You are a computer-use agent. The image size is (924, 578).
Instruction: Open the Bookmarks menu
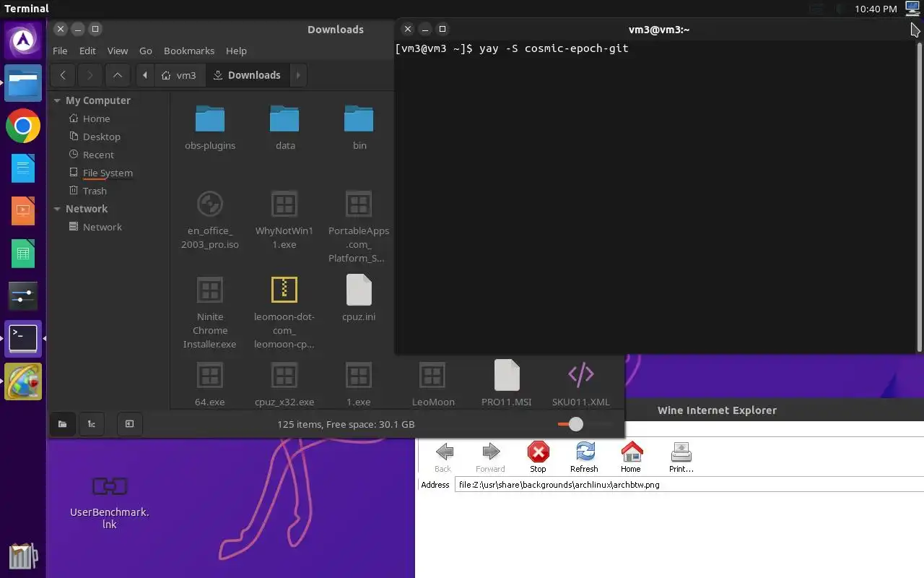pos(189,51)
